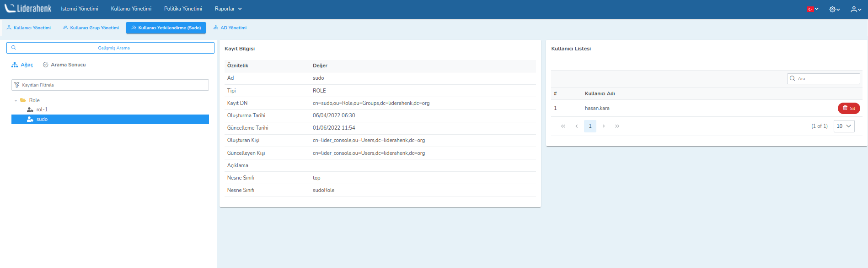Open the settings gear menu
This screenshot has width=868, height=268.
coord(834,9)
